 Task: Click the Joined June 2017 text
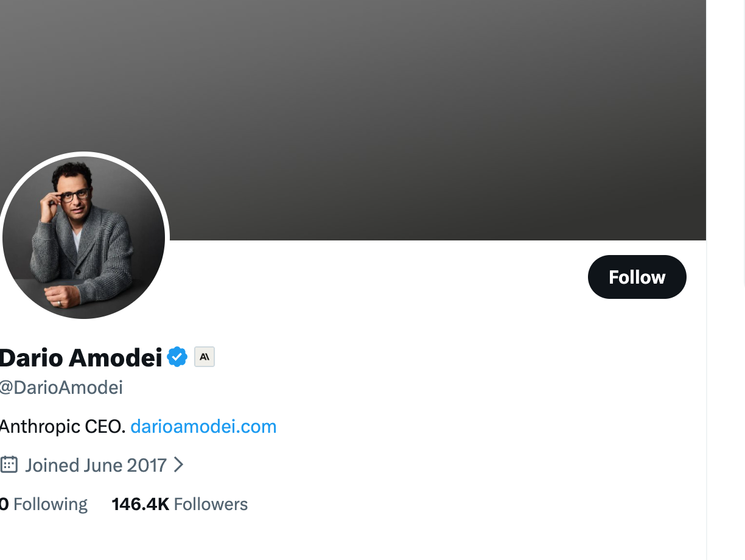coord(96,465)
